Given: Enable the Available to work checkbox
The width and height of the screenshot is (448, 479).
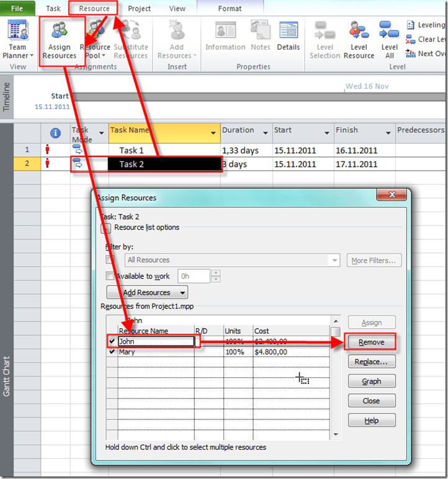Looking at the screenshot, I should (110, 276).
